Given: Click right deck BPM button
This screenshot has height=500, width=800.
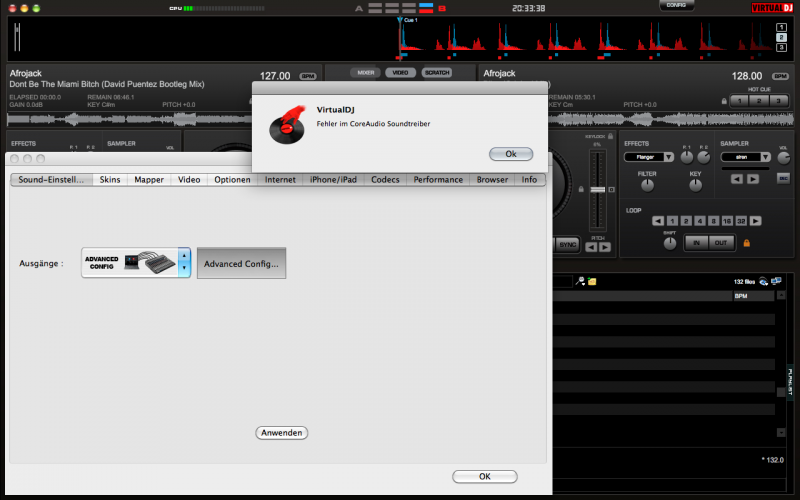Looking at the screenshot, I should tap(780, 76).
